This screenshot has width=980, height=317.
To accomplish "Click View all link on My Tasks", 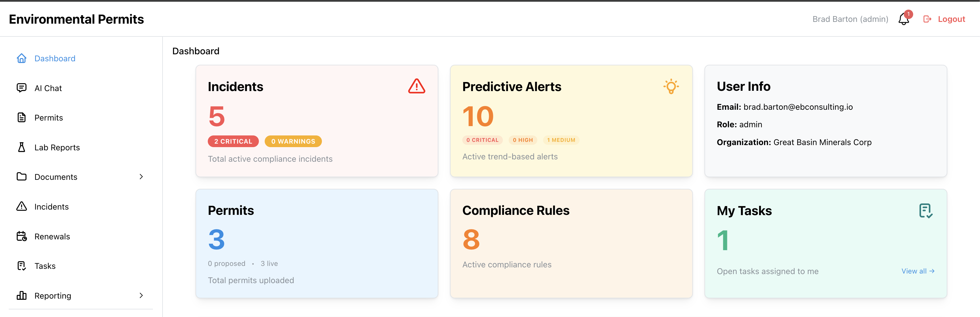I will click(x=918, y=271).
